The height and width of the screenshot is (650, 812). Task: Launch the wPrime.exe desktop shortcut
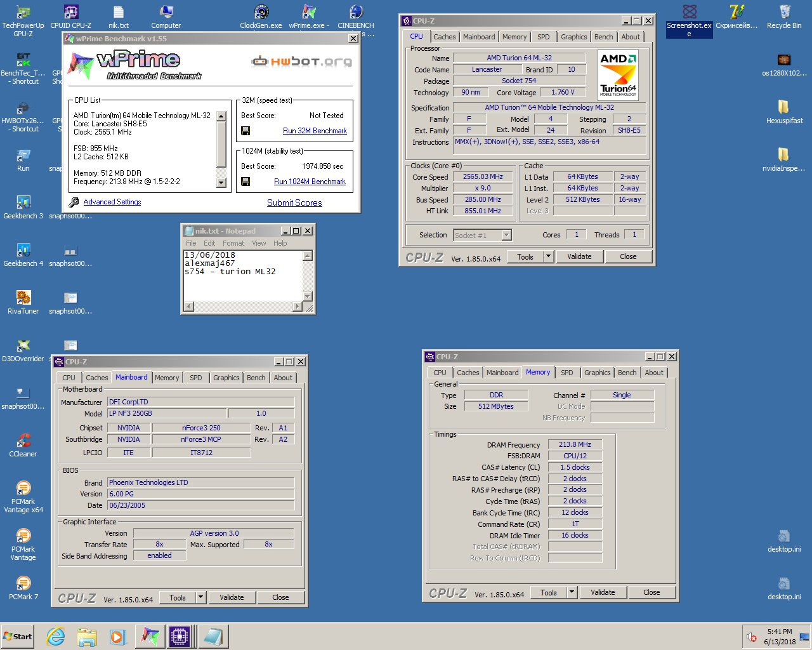pyautogui.click(x=309, y=17)
